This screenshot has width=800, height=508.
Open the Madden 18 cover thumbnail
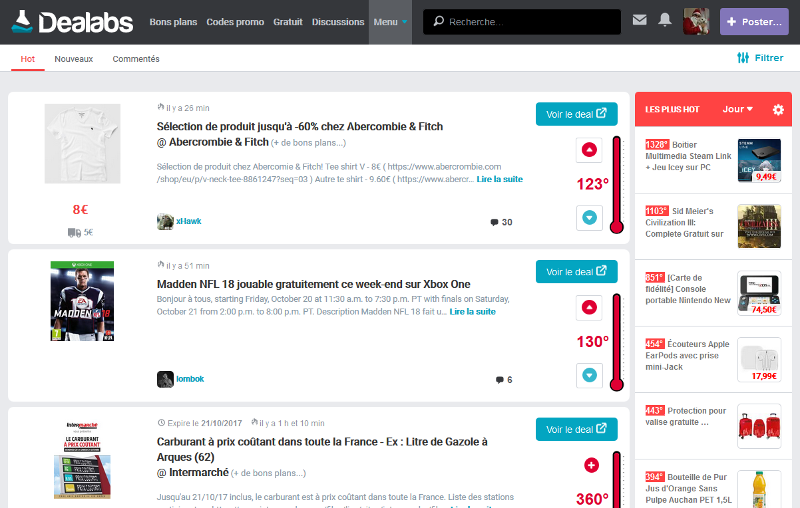click(x=82, y=301)
